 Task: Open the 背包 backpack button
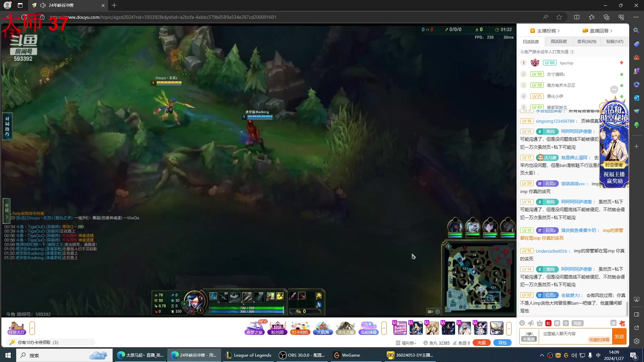(502, 343)
